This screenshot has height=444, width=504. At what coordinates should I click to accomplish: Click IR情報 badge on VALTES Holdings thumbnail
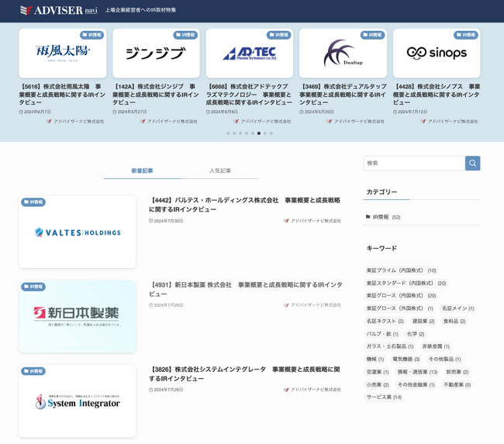click(x=33, y=202)
